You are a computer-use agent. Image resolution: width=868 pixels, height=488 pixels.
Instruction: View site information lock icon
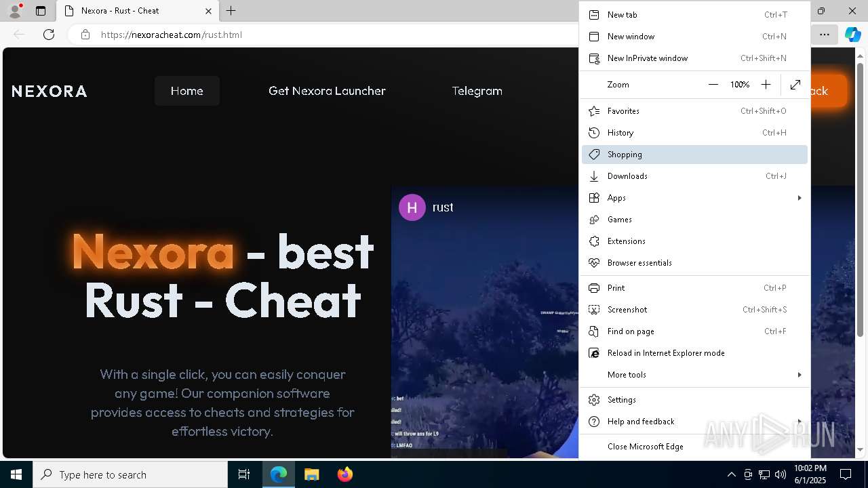pos(85,35)
